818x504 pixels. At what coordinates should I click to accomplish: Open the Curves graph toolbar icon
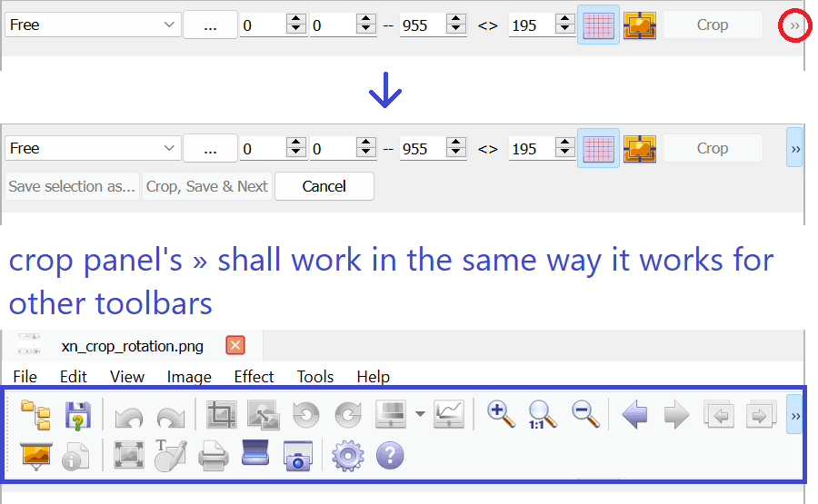[449, 415]
